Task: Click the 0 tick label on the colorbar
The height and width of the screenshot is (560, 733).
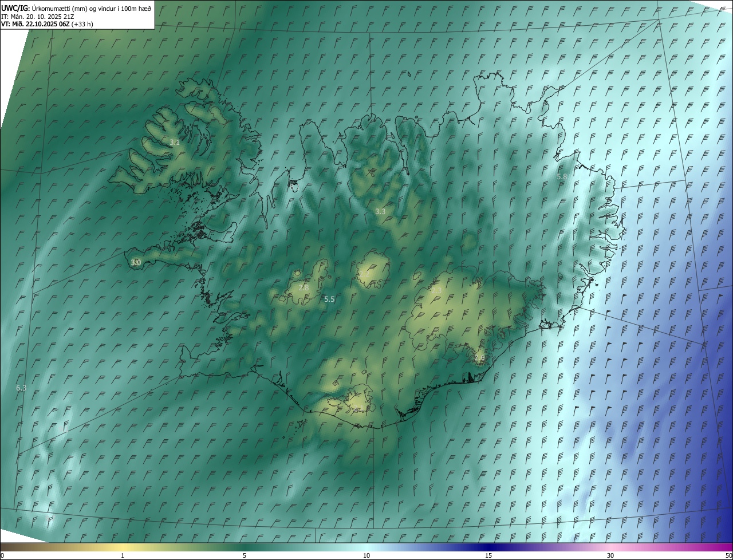Action: 2,555
